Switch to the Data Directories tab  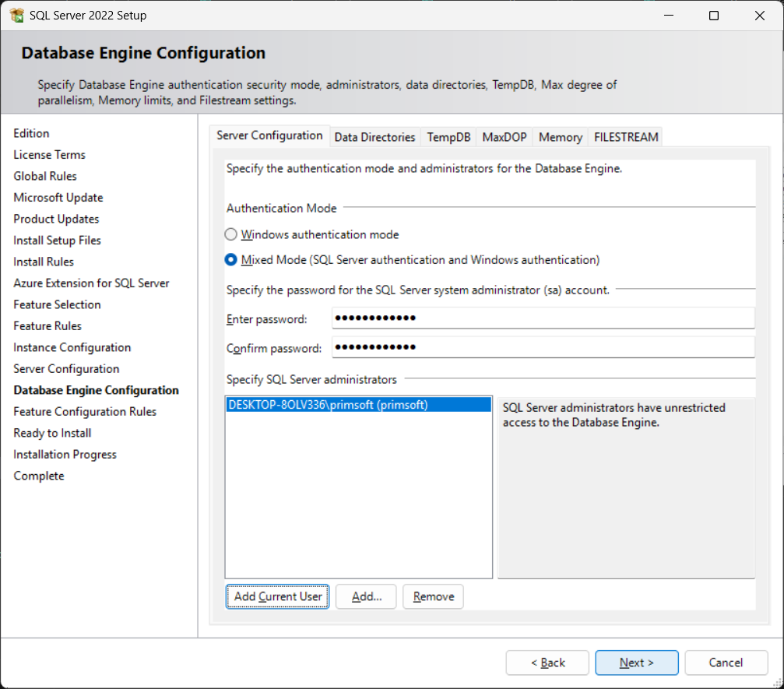tap(374, 137)
